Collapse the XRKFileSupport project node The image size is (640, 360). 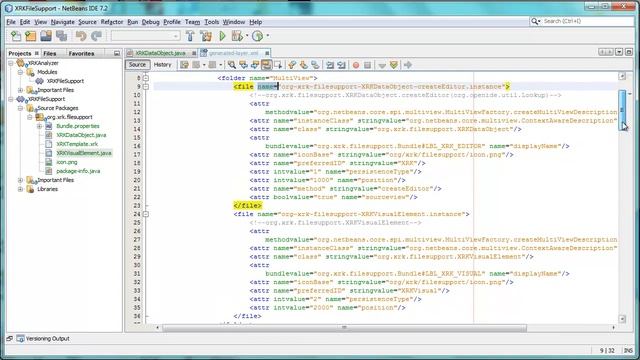click(11, 99)
